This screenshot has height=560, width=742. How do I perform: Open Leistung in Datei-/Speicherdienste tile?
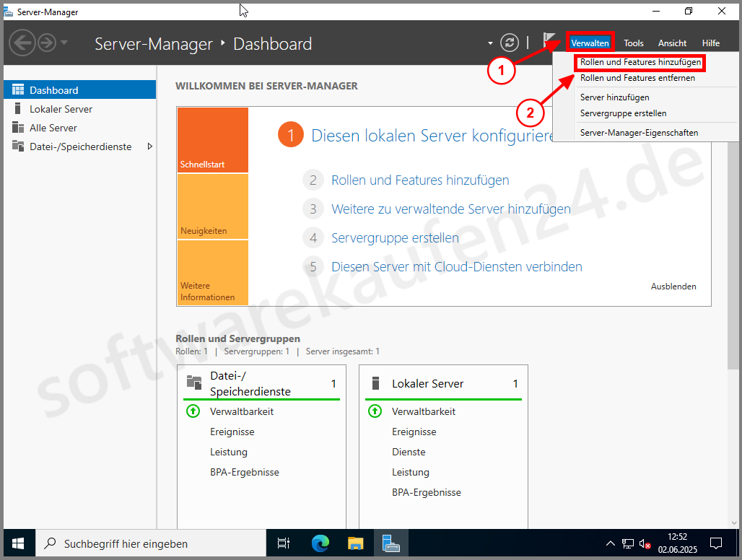click(x=229, y=452)
